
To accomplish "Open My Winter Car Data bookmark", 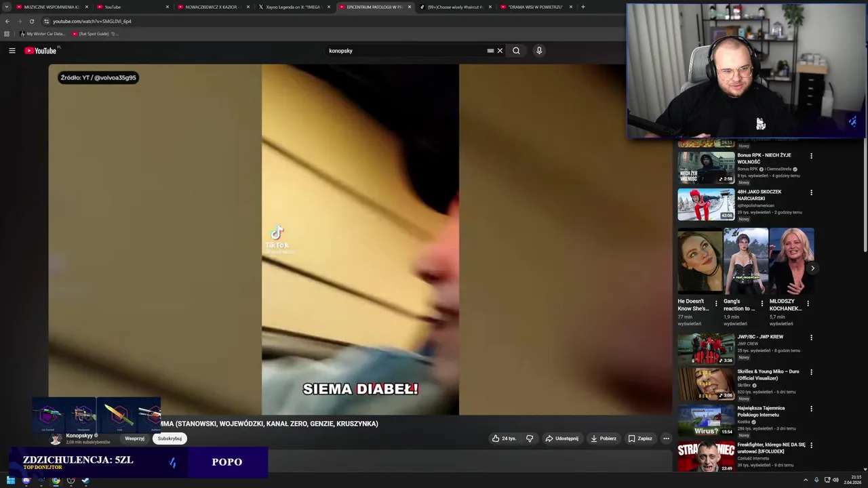I will coord(42,34).
